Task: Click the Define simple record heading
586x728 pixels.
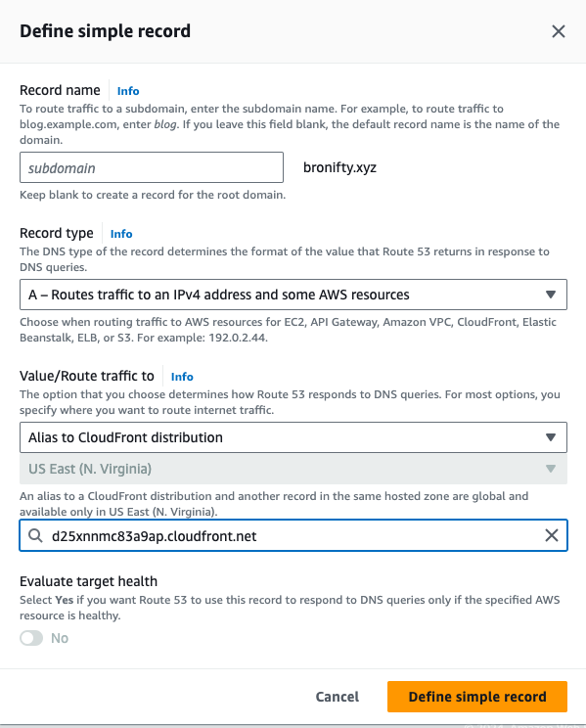Action: point(105,31)
